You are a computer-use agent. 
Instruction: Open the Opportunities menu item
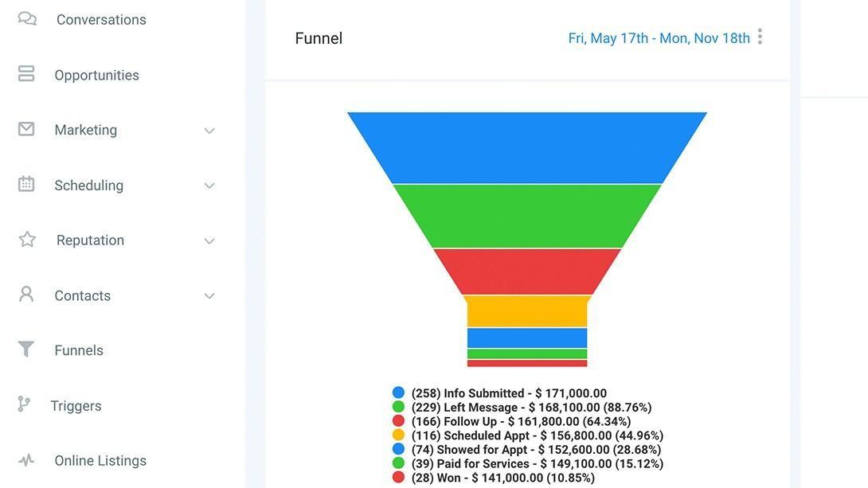point(96,76)
